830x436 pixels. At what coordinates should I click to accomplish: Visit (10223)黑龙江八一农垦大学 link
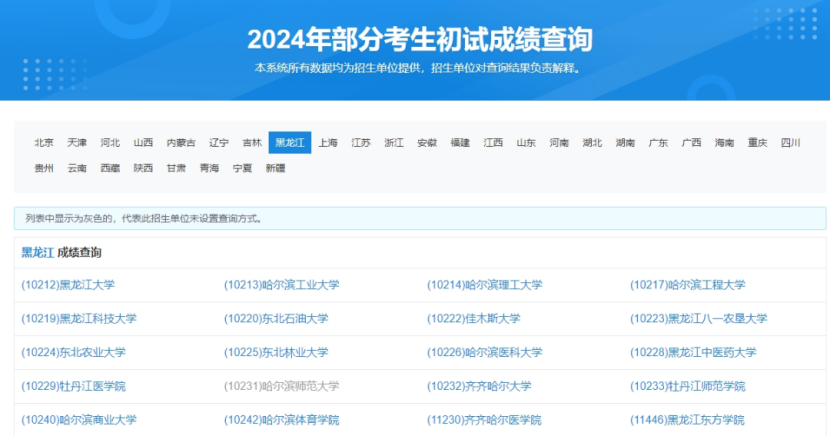point(699,319)
